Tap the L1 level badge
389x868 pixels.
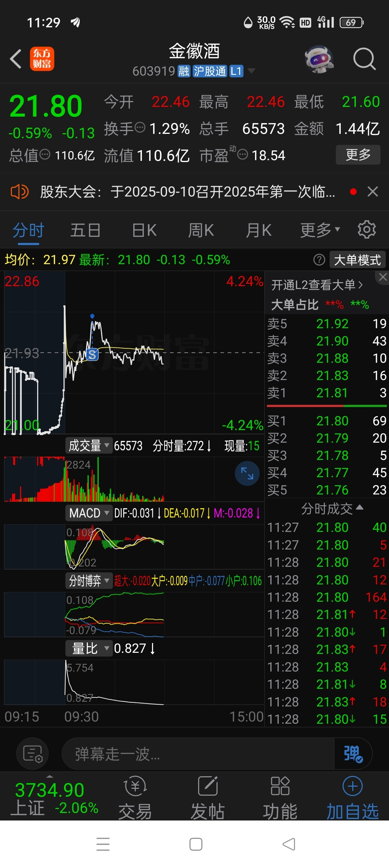[236, 71]
